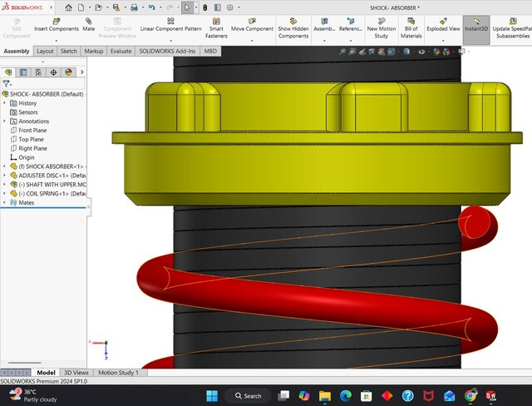This screenshot has width=532, height=406.
Task: Click Zoom to Area in the view toolbar
Action: click(352, 52)
